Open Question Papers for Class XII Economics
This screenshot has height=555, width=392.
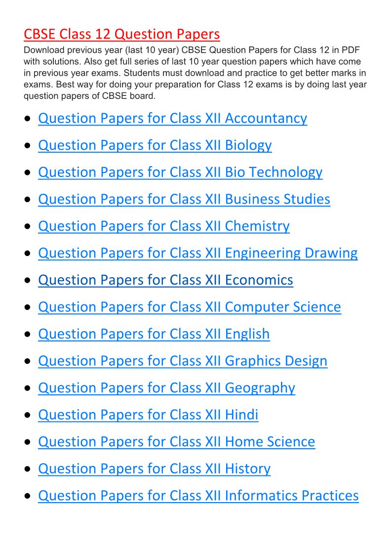coord(165,280)
